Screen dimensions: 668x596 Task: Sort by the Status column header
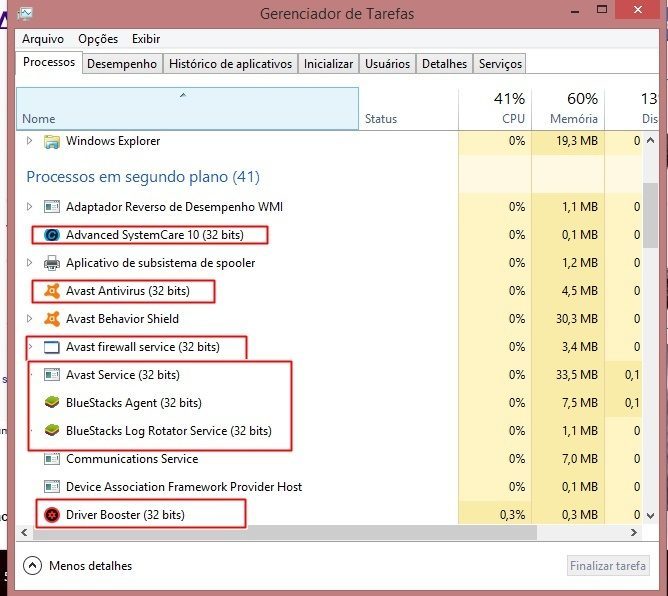coord(409,109)
